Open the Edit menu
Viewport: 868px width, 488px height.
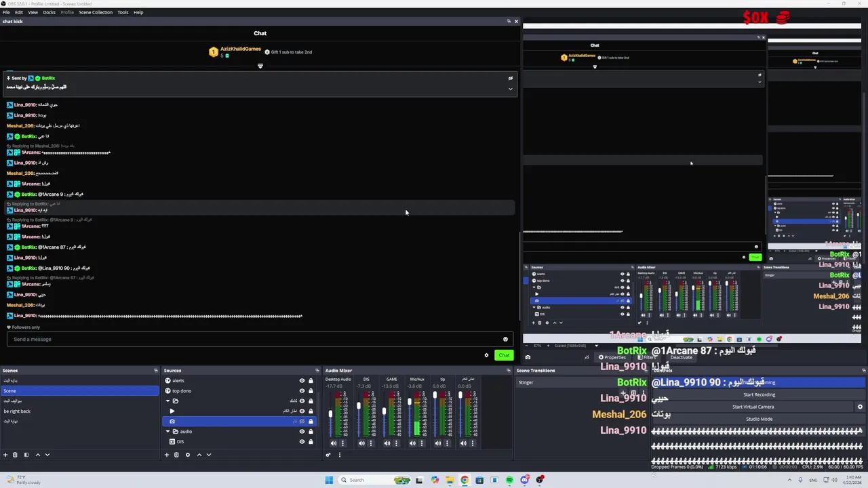19,12
